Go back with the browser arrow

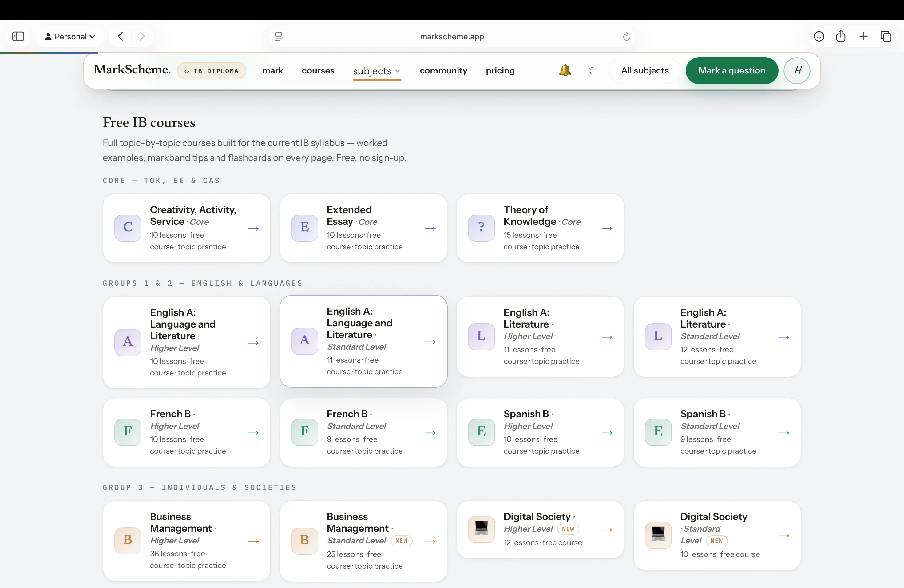click(121, 37)
